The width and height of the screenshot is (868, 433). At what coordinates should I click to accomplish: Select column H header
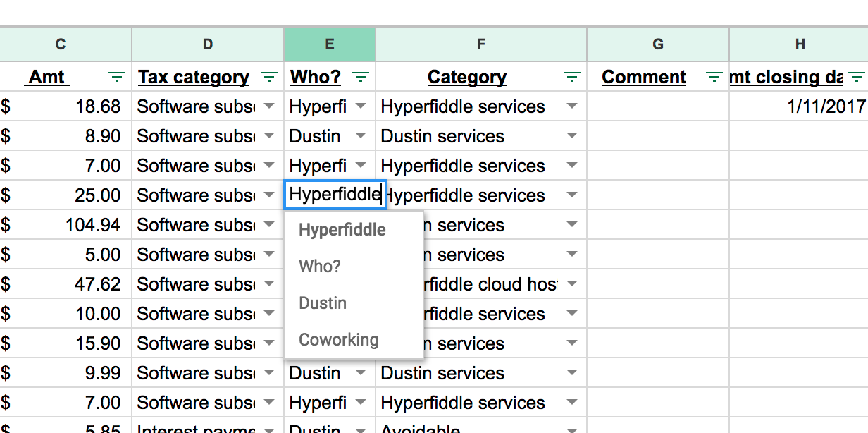(x=799, y=44)
